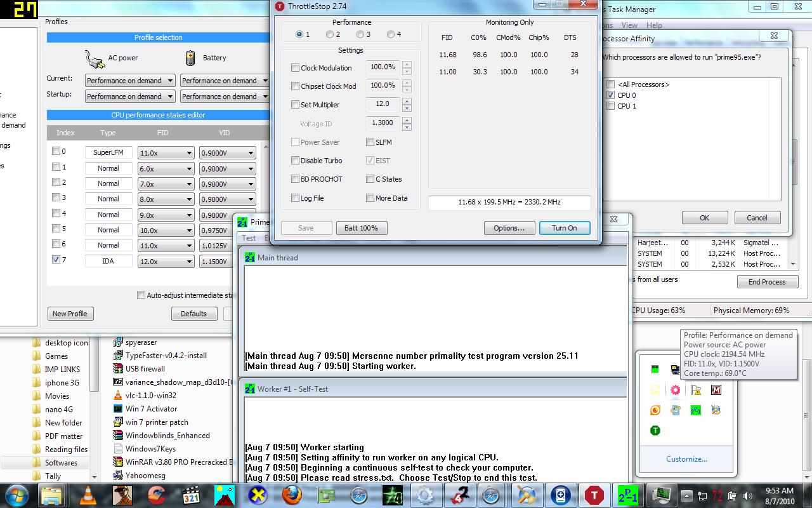
Task: Check Auto-adjust intermediate states option
Action: pyautogui.click(x=141, y=295)
